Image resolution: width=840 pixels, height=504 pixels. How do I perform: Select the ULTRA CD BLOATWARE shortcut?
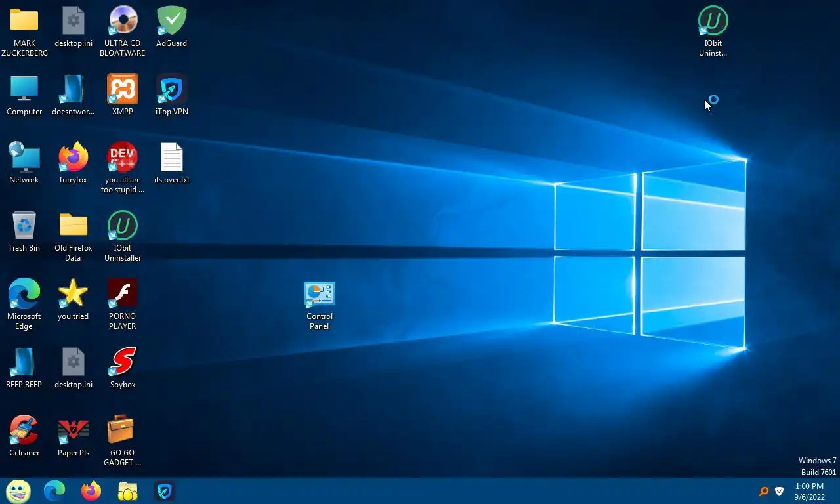[x=123, y=21]
